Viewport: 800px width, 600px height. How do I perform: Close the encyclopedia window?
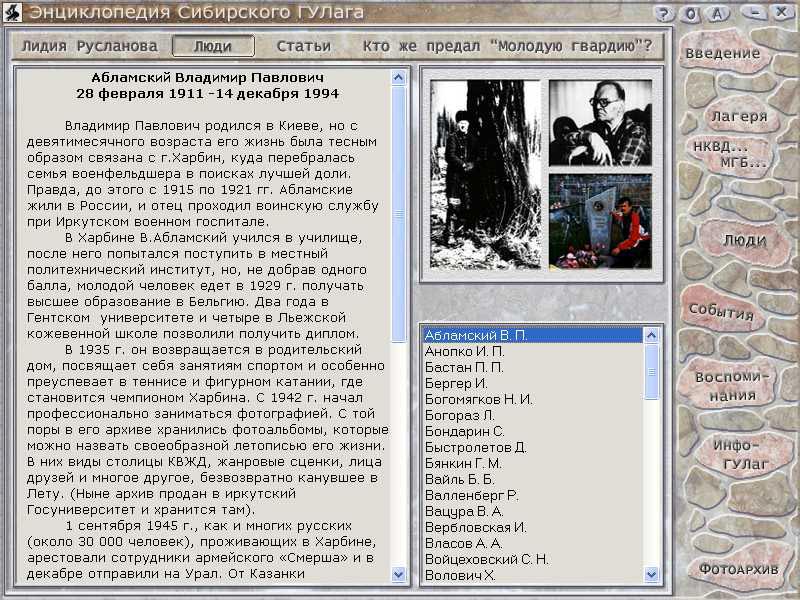pyautogui.click(x=782, y=12)
